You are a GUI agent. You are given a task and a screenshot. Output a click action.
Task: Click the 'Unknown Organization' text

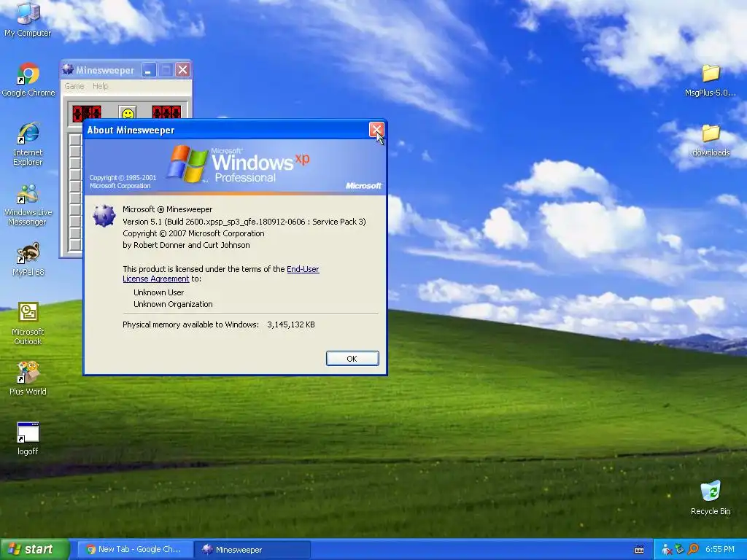(x=173, y=304)
